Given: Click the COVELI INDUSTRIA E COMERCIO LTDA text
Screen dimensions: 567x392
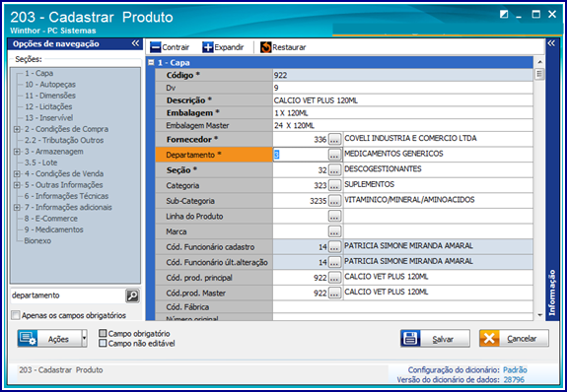Looking at the screenshot, I should 410,138.
